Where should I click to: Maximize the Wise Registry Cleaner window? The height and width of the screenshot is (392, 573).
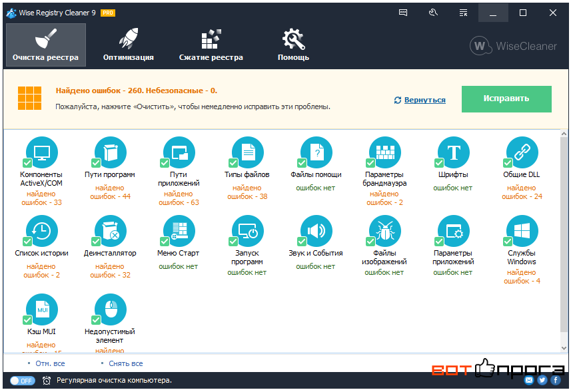pyautogui.click(x=523, y=13)
